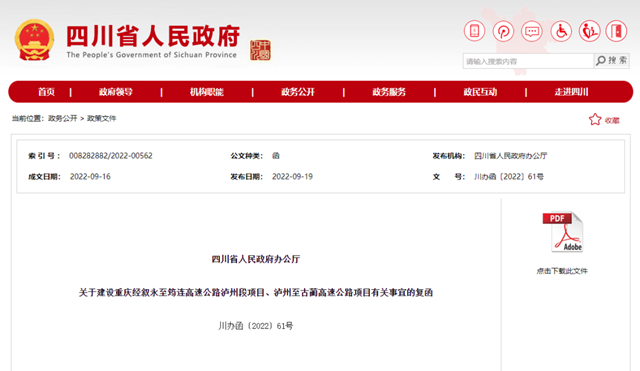Click the document heading 四川省人民政府办公厅
This screenshot has height=371, width=640.
click(256, 259)
